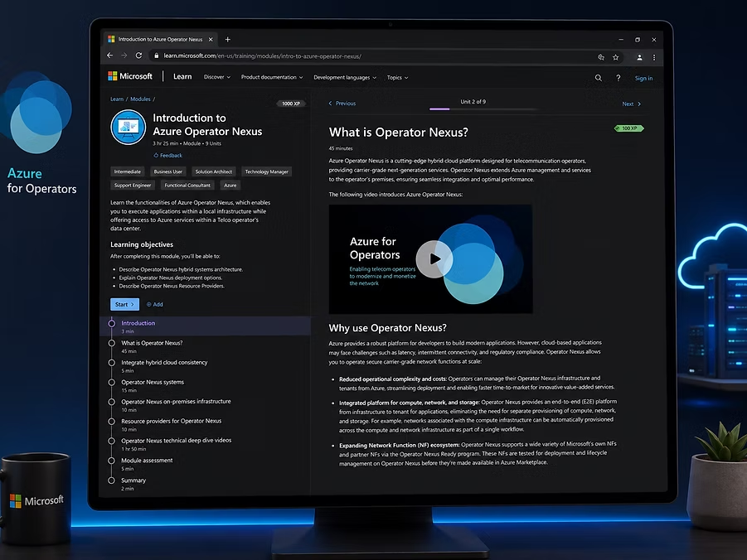Viewport: 747px width, 560px height.
Task: Click the Azure for Operators video thumbnail
Action: tap(430, 259)
